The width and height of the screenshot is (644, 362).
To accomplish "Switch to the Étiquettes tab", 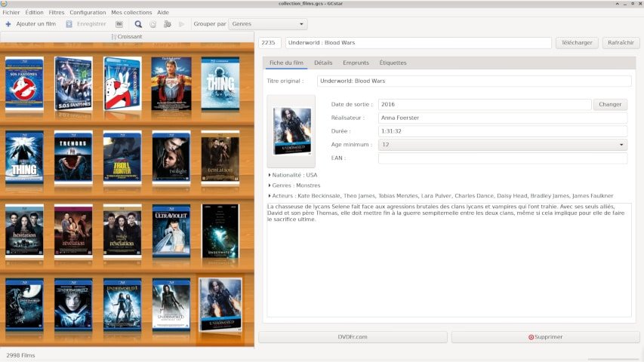I will point(393,63).
